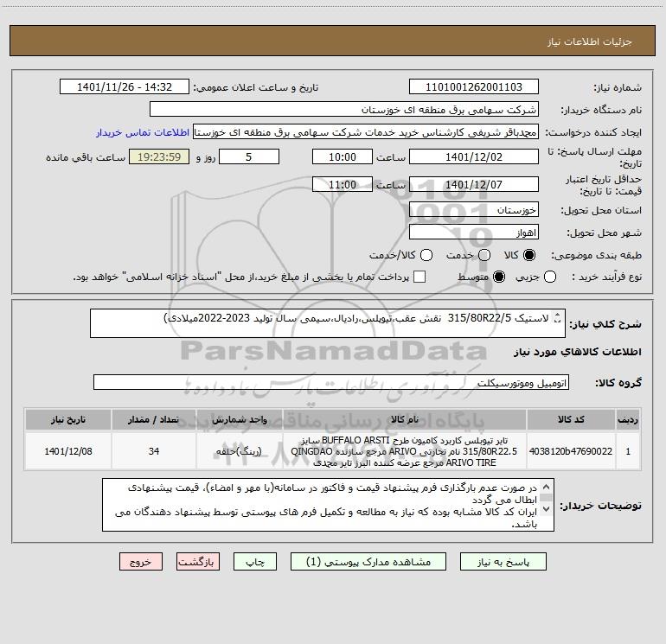Click the remaining days field showing 5
The height and width of the screenshot is (644, 666).
pyautogui.click(x=249, y=156)
